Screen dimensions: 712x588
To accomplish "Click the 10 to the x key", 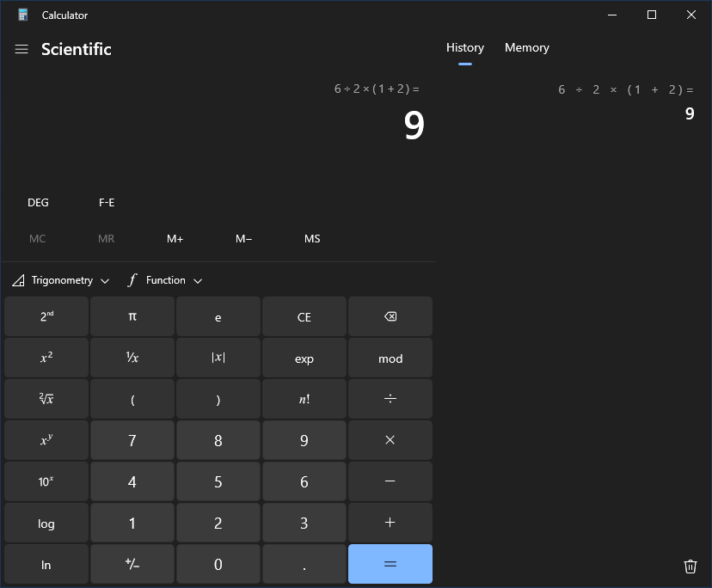I will click(46, 481).
